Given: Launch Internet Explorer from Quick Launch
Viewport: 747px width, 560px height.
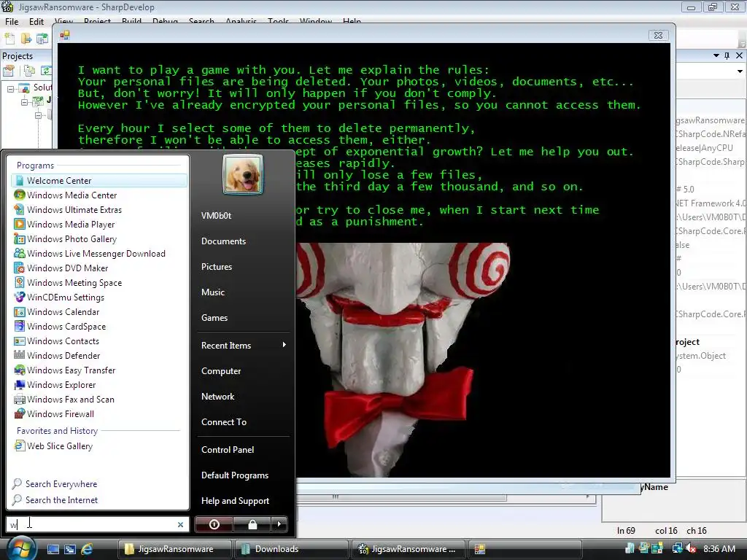Looking at the screenshot, I should [87, 549].
